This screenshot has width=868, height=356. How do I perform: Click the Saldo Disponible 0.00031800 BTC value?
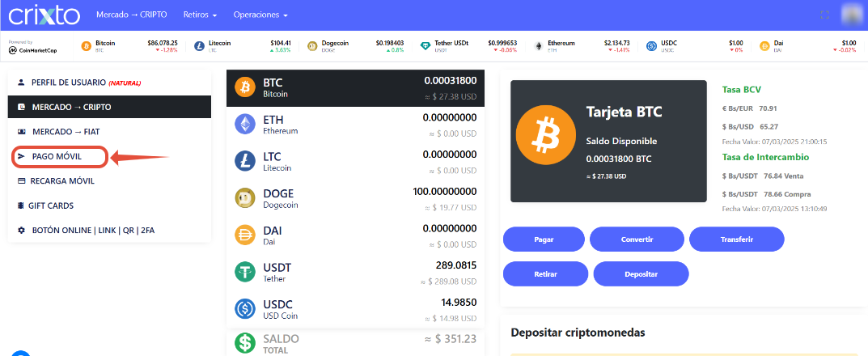click(x=619, y=159)
